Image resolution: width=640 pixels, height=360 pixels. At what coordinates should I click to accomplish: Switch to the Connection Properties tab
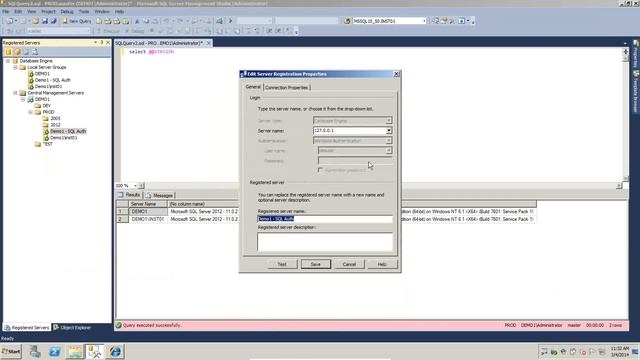coord(287,87)
